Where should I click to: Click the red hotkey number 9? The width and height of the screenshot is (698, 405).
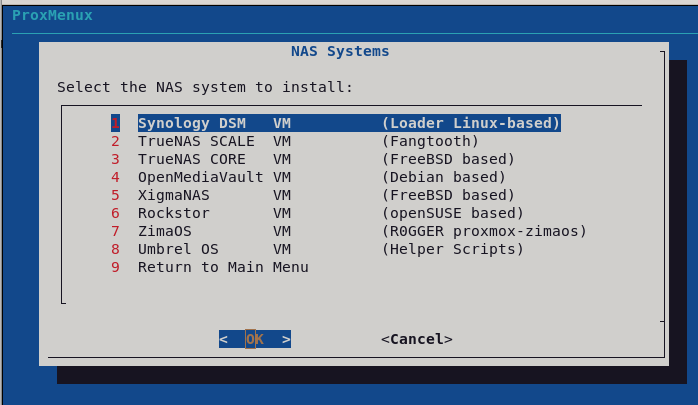(x=115, y=267)
